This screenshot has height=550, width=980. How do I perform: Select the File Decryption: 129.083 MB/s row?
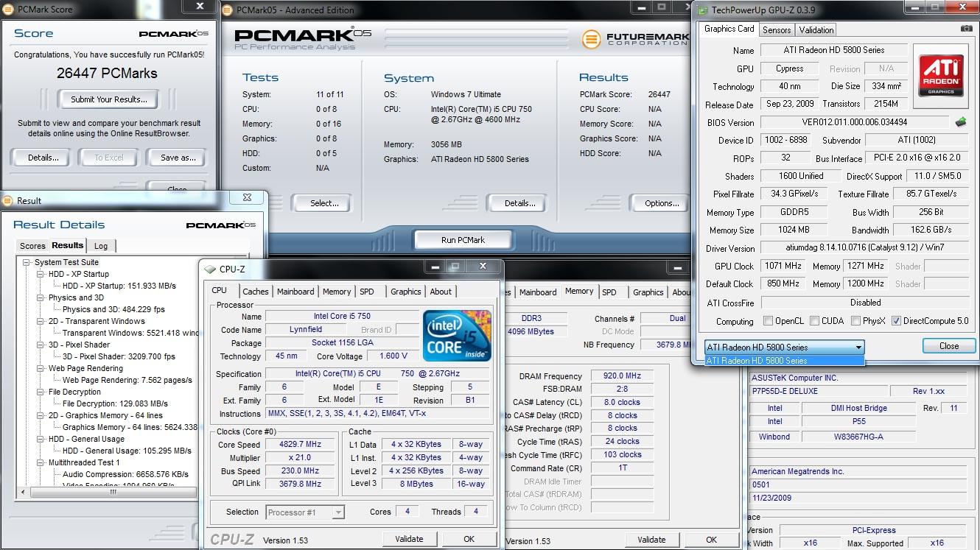pyautogui.click(x=115, y=403)
